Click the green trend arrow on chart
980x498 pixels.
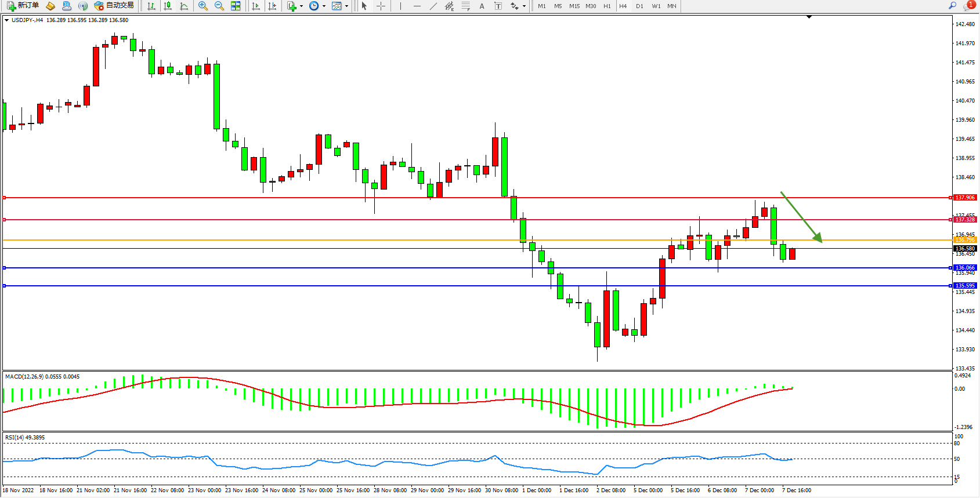pyautogui.click(x=801, y=217)
